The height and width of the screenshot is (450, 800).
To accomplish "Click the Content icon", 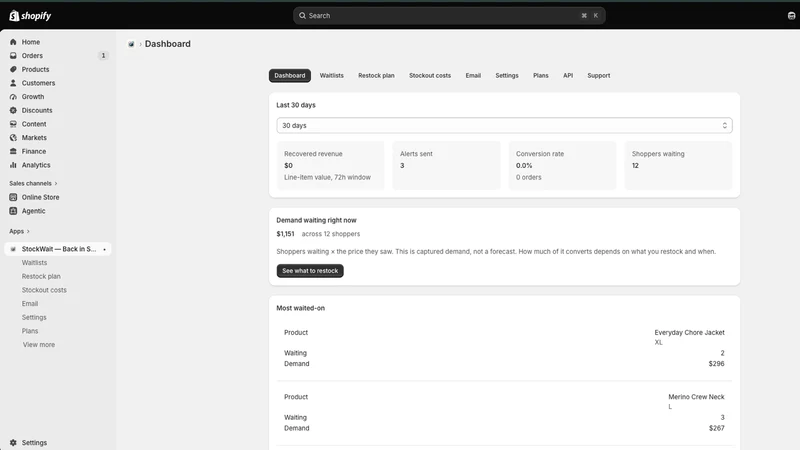I will click(13, 124).
